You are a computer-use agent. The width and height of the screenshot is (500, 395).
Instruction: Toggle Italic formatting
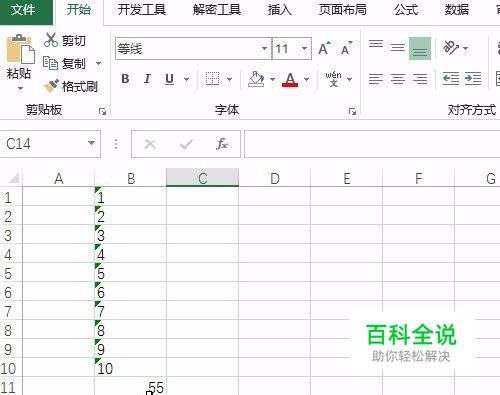click(147, 79)
